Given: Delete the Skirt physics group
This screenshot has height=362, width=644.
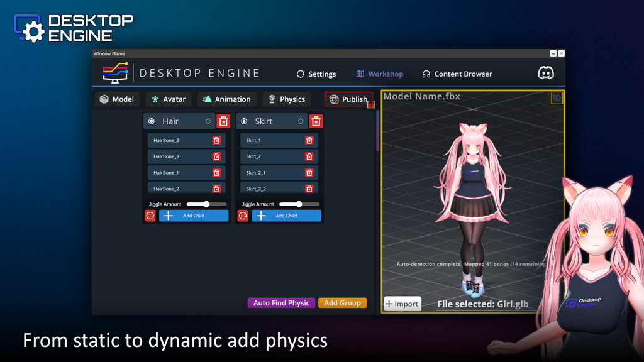Looking at the screenshot, I should click(x=316, y=121).
